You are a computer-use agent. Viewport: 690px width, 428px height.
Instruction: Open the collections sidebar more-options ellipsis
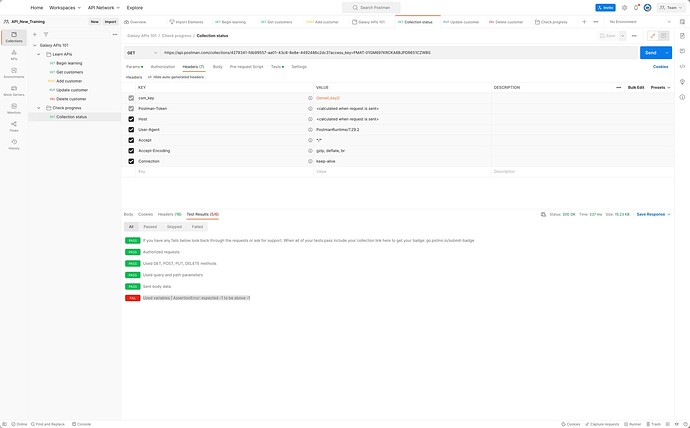click(115, 34)
